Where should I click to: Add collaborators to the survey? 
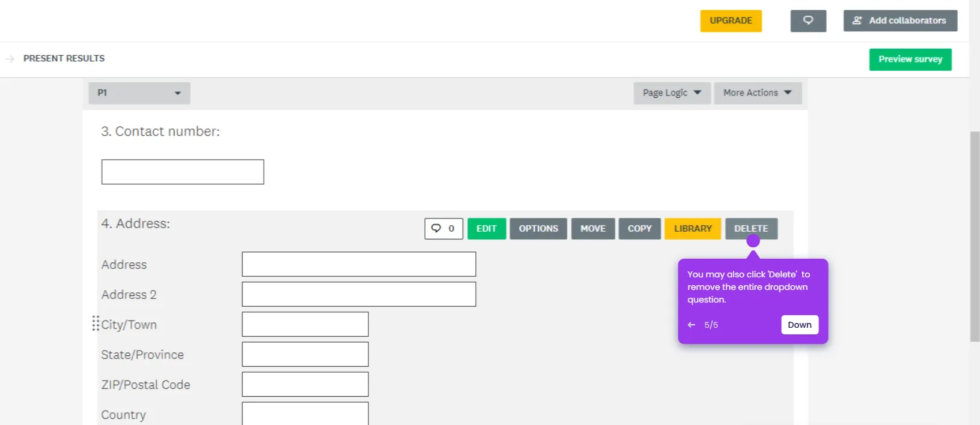pos(900,21)
